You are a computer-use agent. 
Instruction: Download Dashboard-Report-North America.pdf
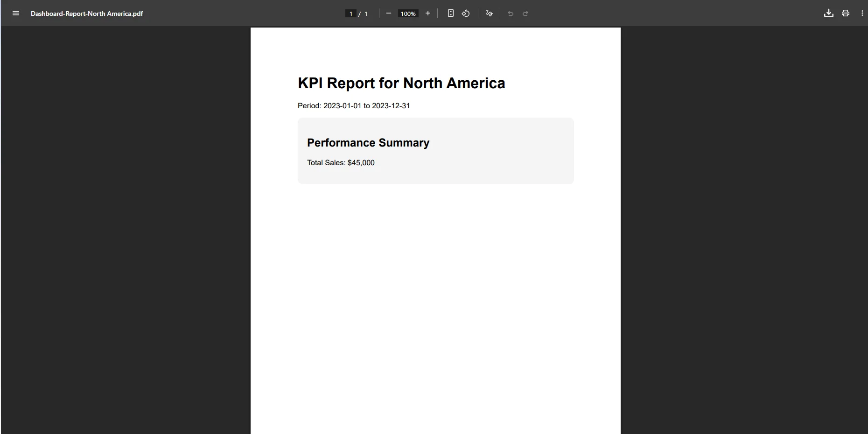coord(828,13)
